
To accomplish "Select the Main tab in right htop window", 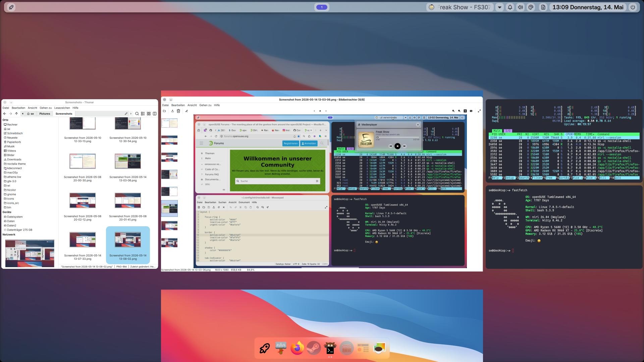I will (497, 131).
